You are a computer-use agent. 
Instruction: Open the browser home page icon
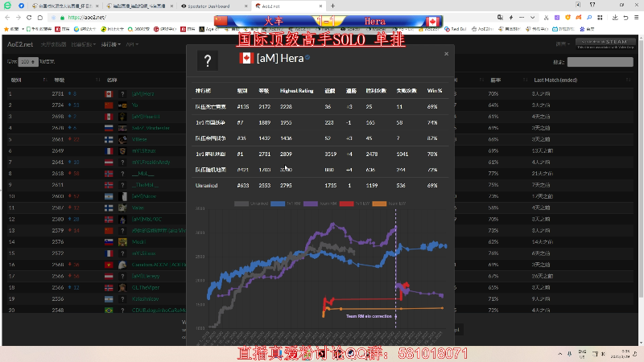pos(39,18)
